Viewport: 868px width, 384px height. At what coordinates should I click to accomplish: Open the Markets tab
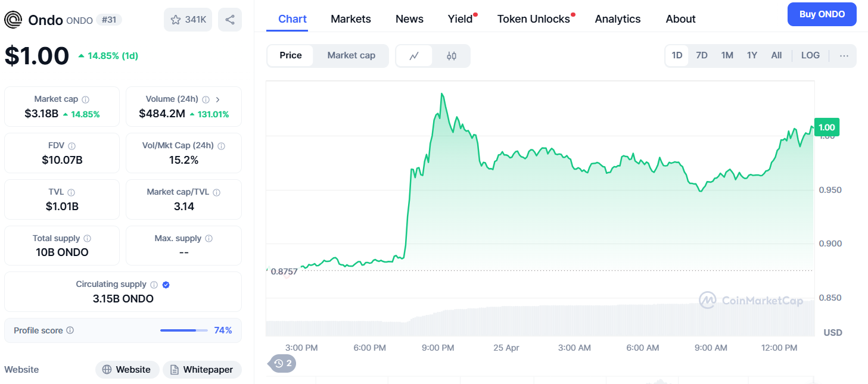pyautogui.click(x=351, y=19)
